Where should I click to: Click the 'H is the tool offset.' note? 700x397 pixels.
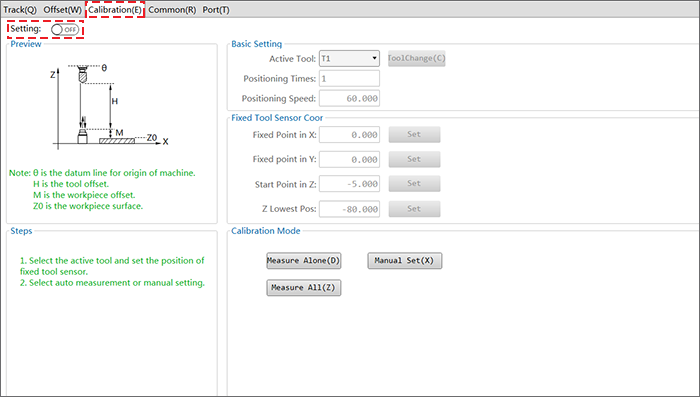[x=71, y=184]
